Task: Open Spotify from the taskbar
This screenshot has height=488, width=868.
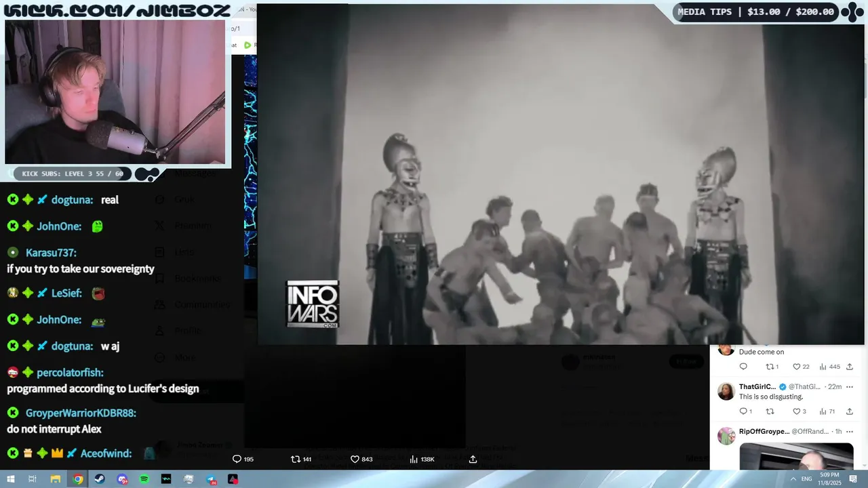Action: [x=144, y=479]
